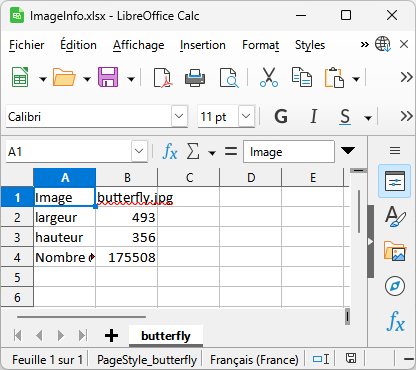Toggle Print Preview icon
Image resolution: width=416 pixels, height=370 pixels.
(x=229, y=78)
